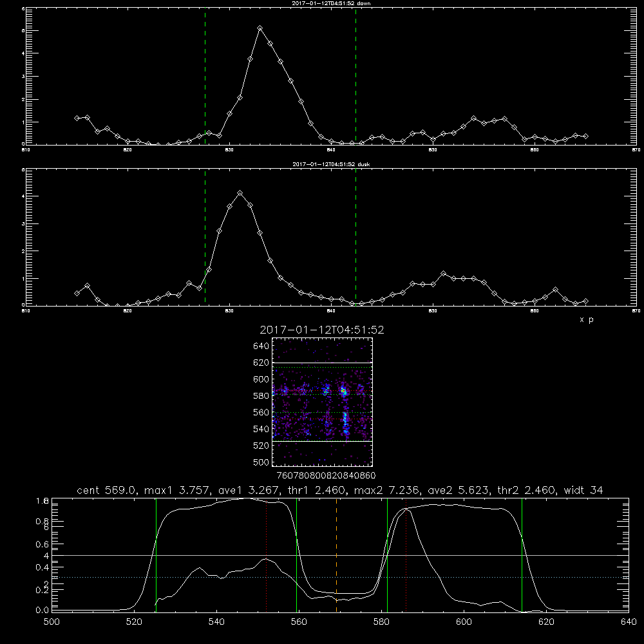Click the '0.0' y-axis label of bottom plot
Image resolution: width=644 pixels, height=644 pixels.
(x=42, y=610)
